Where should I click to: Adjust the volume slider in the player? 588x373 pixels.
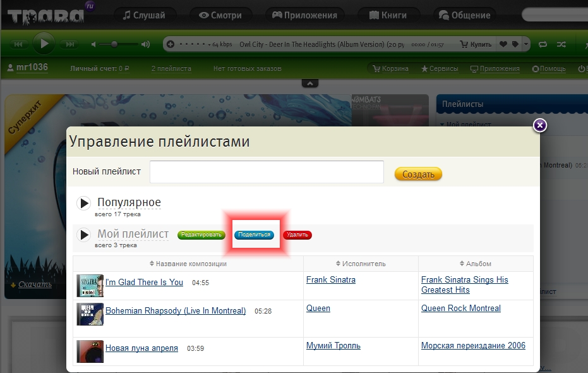[x=114, y=44]
